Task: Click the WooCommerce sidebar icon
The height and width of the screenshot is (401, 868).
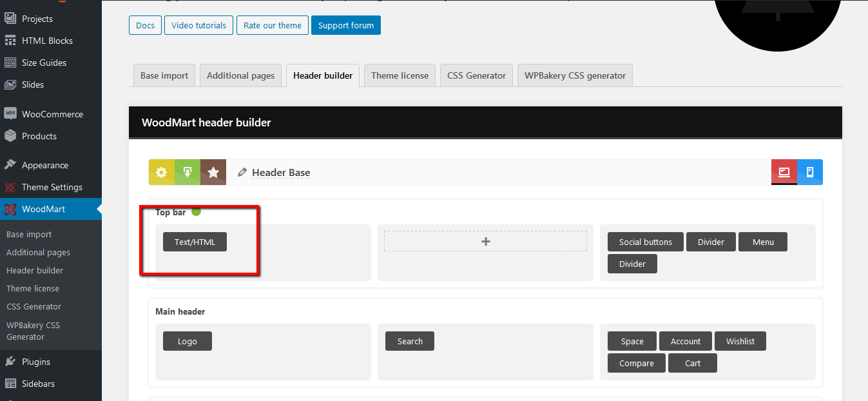Action: click(x=10, y=114)
